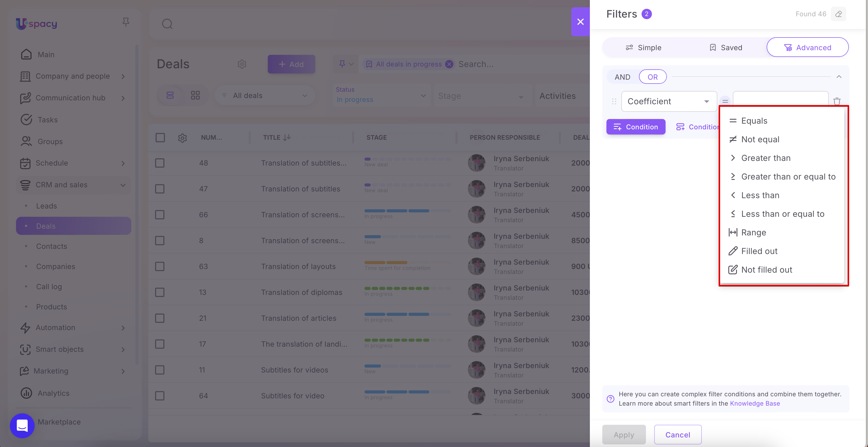Click the Cancel button
The image size is (868, 447).
(x=677, y=435)
